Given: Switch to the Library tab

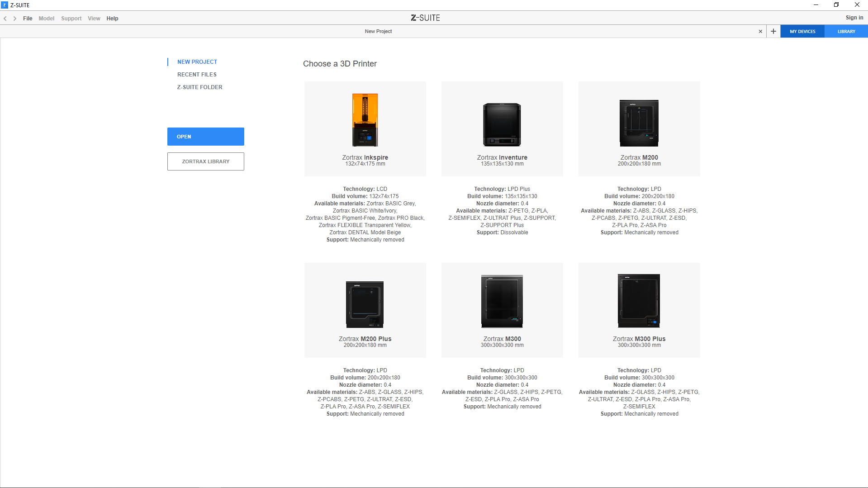Looking at the screenshot, I should 846,31.
